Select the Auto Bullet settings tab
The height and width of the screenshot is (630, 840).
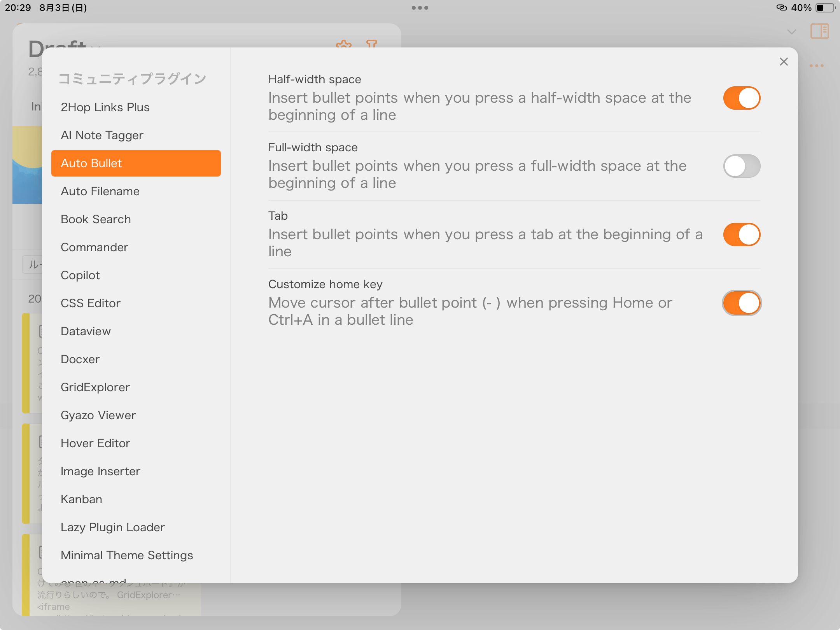(x=136, y=163)
